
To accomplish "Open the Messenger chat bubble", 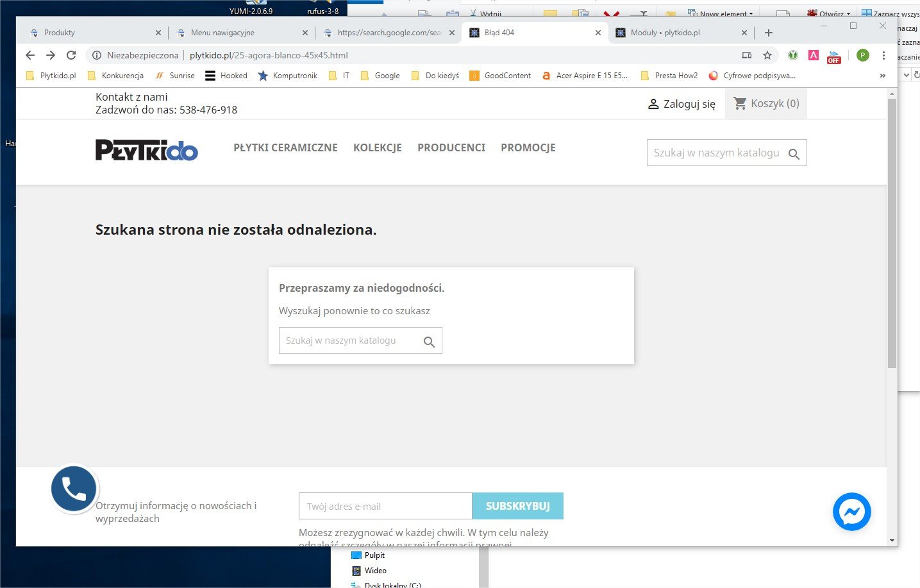I will pos(852,512).
